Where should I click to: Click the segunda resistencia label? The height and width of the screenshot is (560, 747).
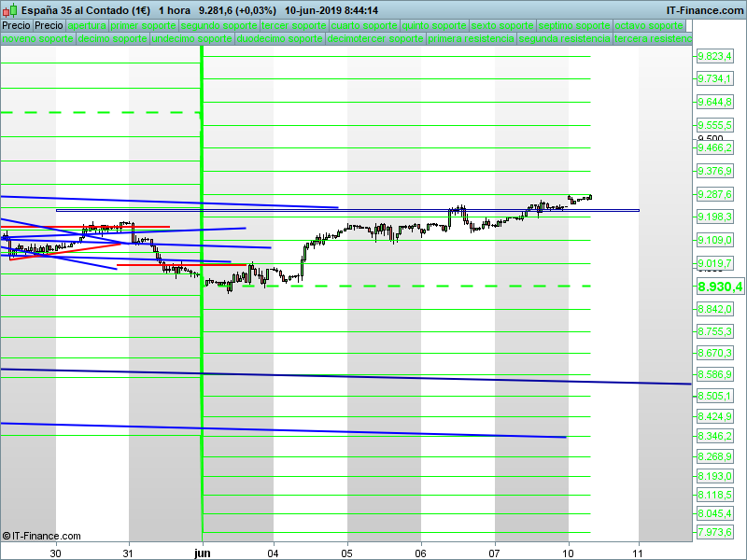click(565, 38)
